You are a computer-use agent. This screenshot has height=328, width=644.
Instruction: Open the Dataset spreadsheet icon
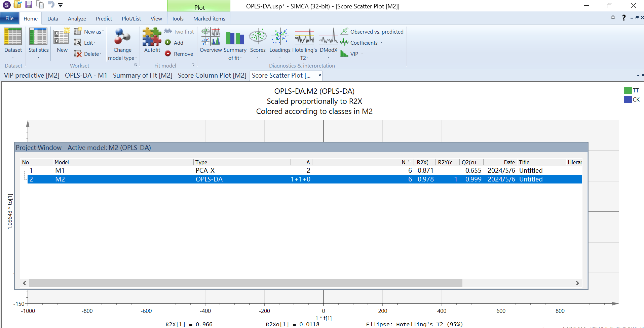[x=13, y=37]
